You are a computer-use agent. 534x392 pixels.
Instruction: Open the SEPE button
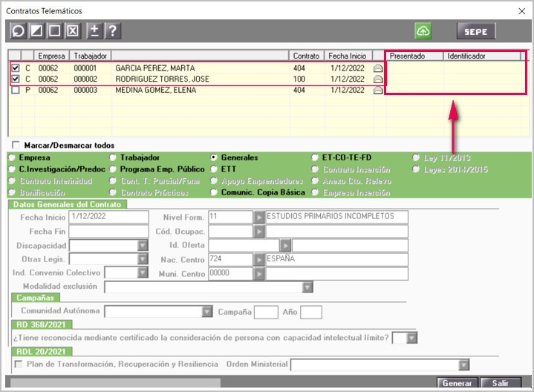(476, 31)
